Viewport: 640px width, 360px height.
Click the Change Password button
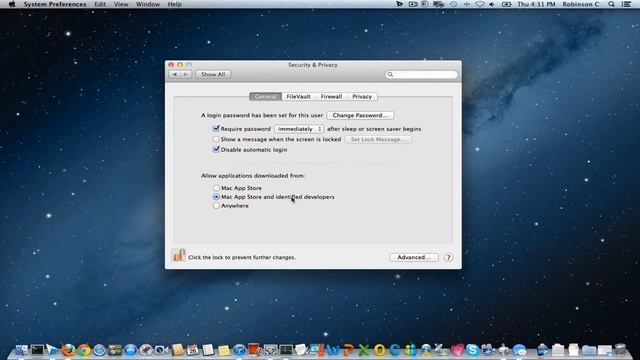click(x=360, y=115)
